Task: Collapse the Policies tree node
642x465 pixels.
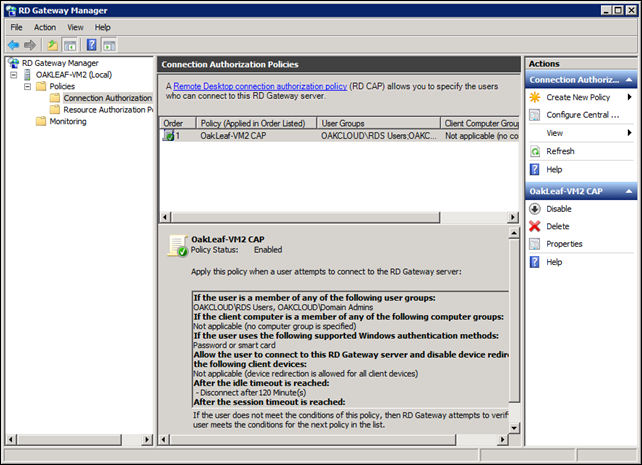Action: 27,86
